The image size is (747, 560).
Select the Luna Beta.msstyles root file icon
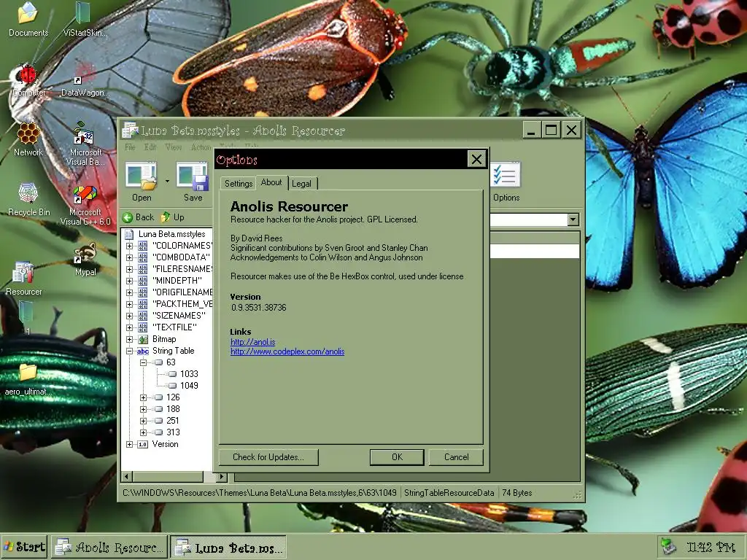[x=129, y=234]
